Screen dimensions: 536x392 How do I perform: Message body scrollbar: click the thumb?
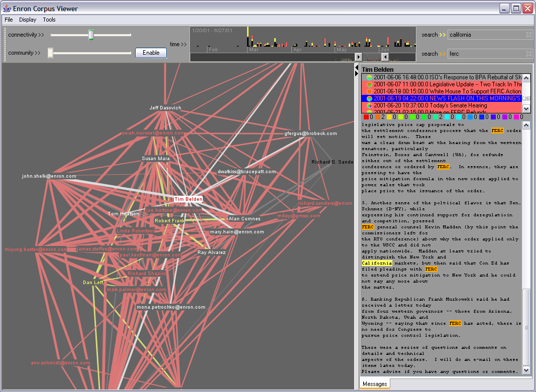pos(526,327)
